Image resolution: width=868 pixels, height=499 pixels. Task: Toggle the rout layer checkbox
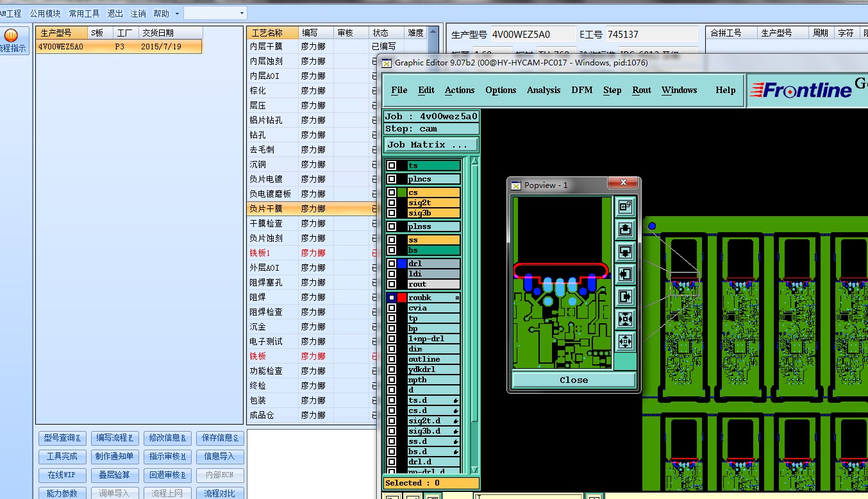392,284
